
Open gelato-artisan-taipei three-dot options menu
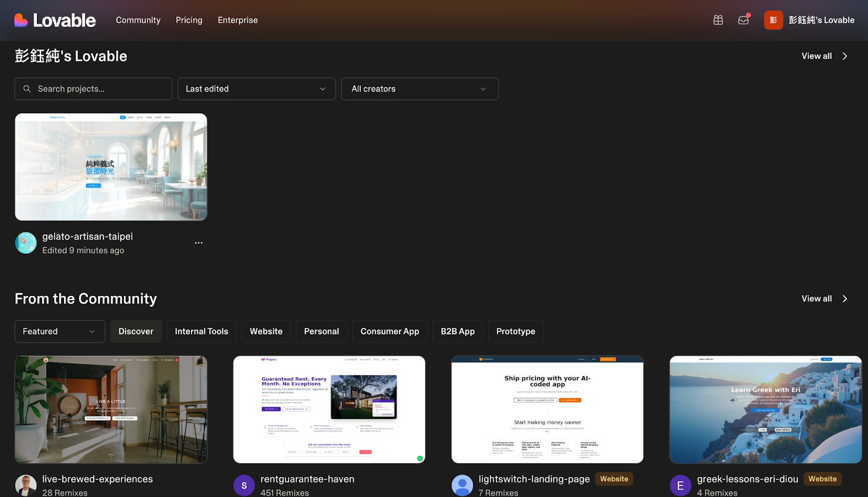pyautogui.click(x=199, y=243)
